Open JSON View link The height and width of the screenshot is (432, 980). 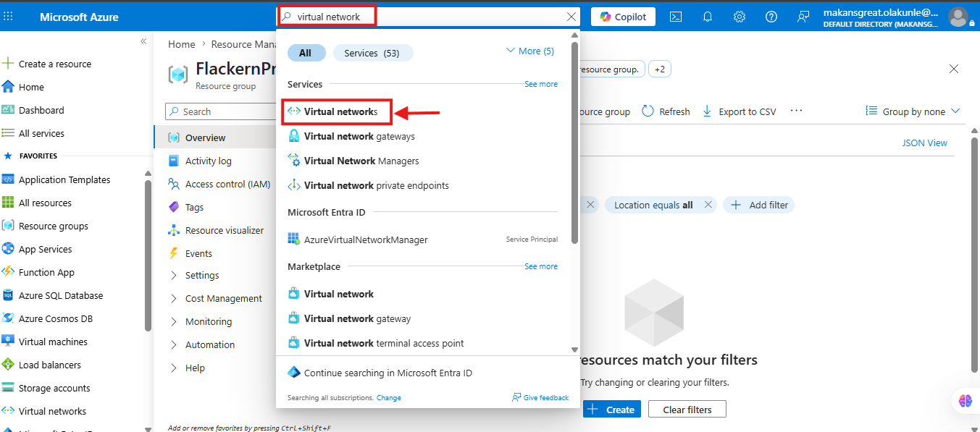[924, 143]
